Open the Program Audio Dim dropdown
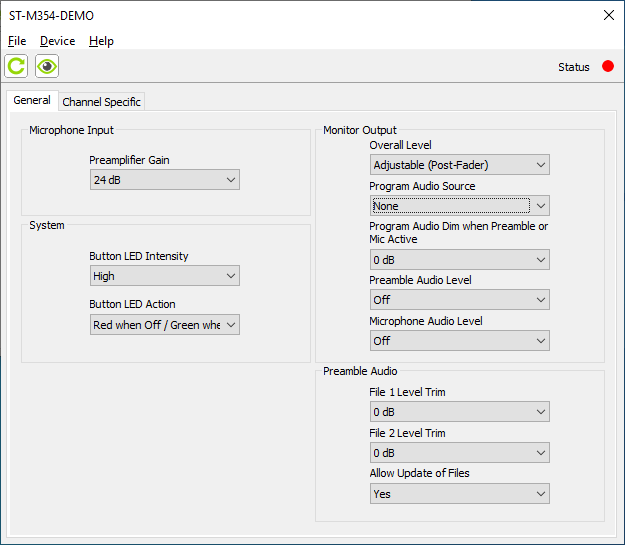 click(x=459, y=260)
